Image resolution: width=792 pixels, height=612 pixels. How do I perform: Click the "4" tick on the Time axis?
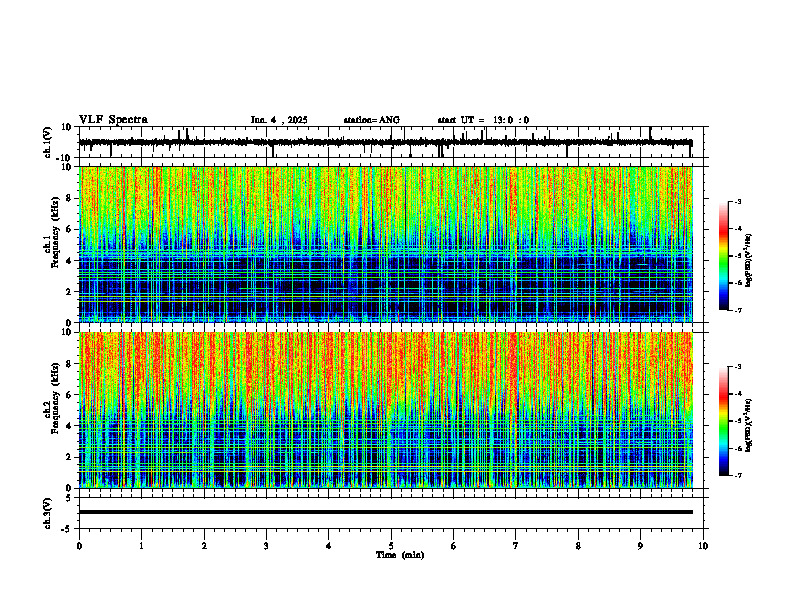point(329,546)
